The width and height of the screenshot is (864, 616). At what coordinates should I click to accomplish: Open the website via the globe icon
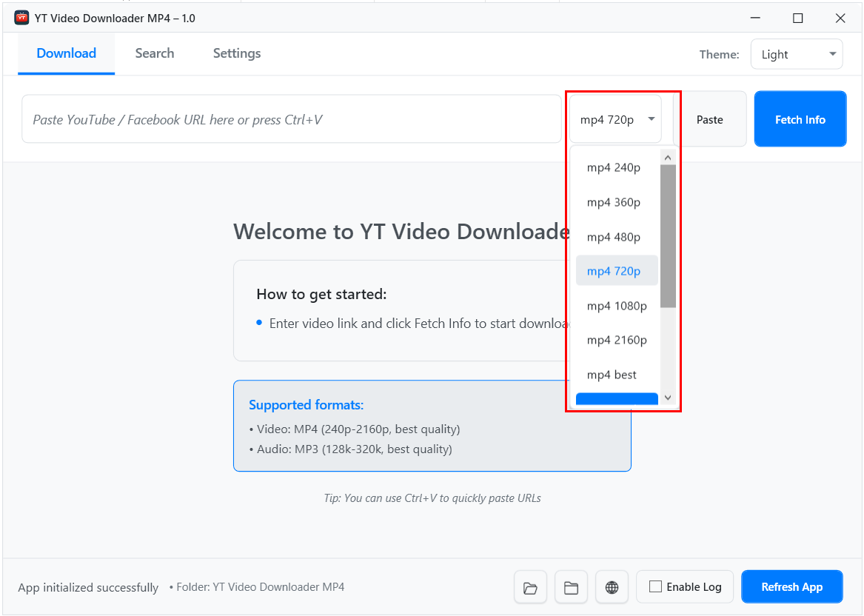click(612, 586)
